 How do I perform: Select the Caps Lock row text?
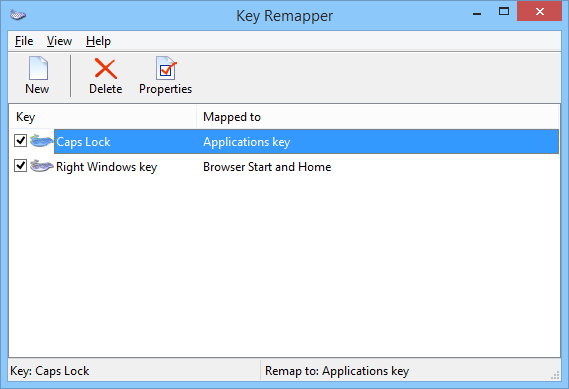click(83, 142)
